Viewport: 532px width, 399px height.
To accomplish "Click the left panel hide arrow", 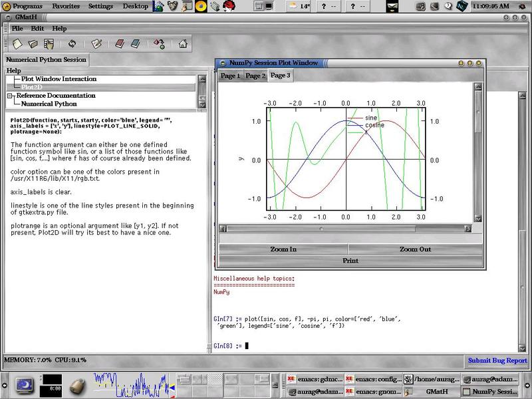I will pos(5,386).
